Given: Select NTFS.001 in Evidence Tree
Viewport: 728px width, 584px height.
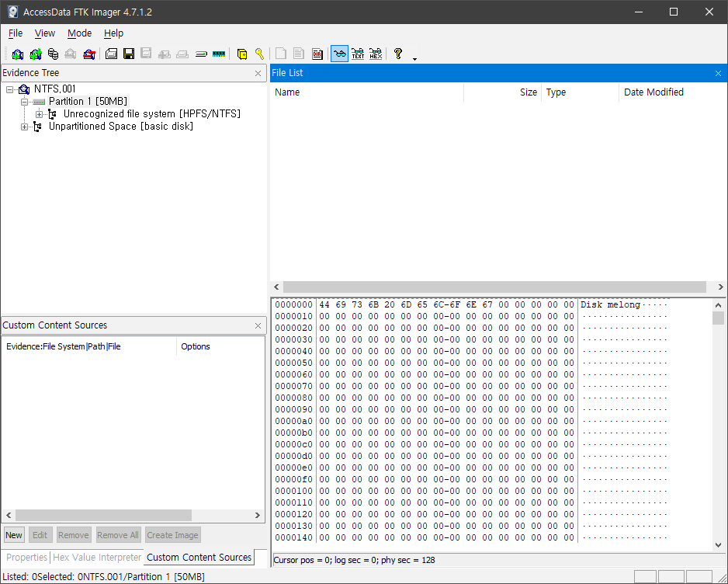Looking at the screenshot, I should (55, 89).
